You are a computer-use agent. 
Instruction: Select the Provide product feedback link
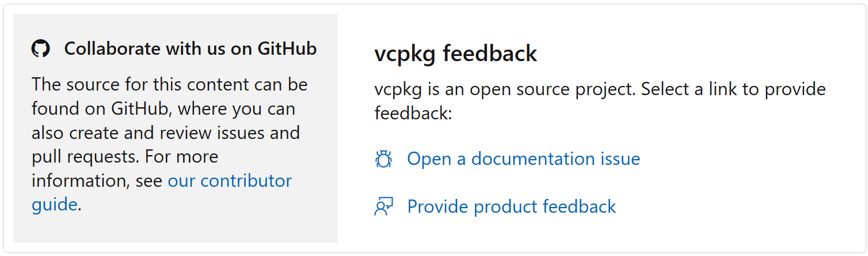(511, 206)
